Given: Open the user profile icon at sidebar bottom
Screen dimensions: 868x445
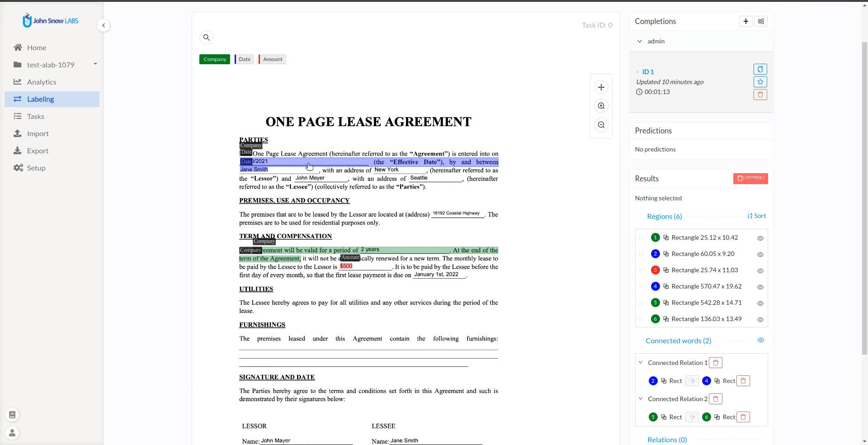Looking at the screenshot, I should pos(12,433).
